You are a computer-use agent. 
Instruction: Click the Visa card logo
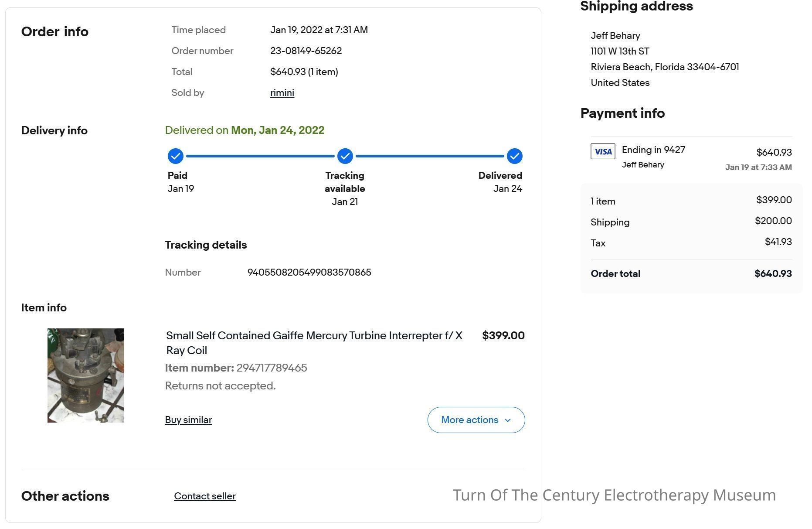pyautogui.click(x=603, y=151)
